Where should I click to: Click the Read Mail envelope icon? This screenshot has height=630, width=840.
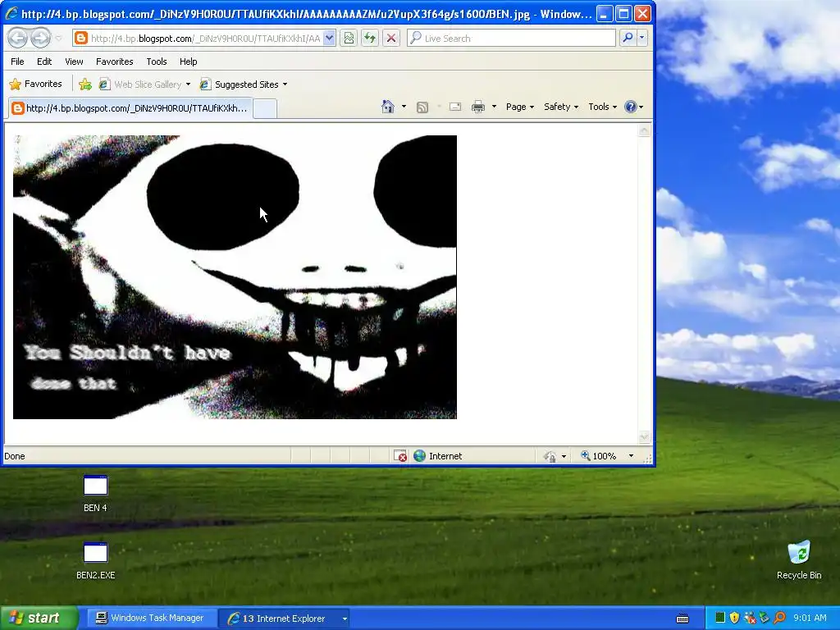455,107
